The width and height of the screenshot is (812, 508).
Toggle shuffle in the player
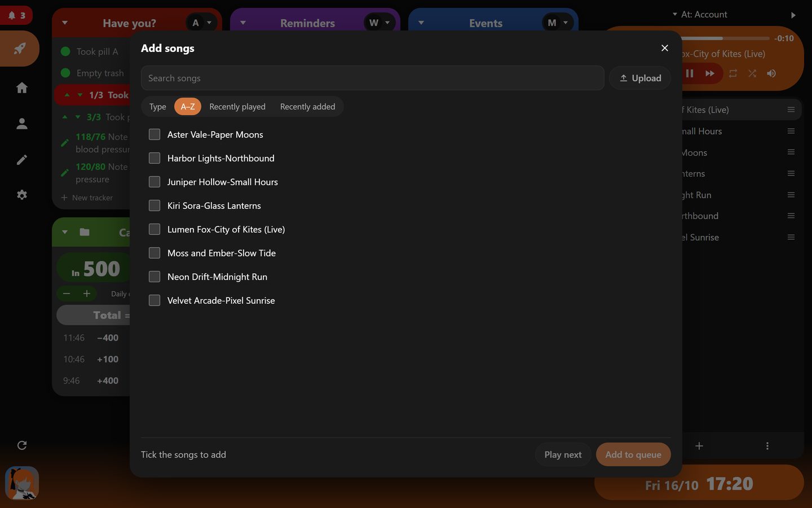tap(752, 73)
